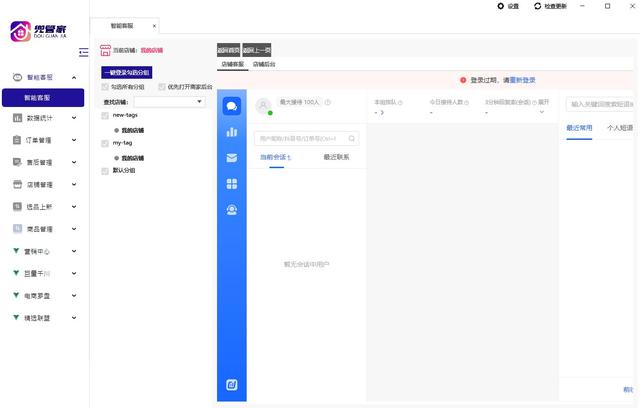Image resolution: width=640 pixels, height=408 pixels.
Task: Click the user avatar with green status
Action: (263, 106)
